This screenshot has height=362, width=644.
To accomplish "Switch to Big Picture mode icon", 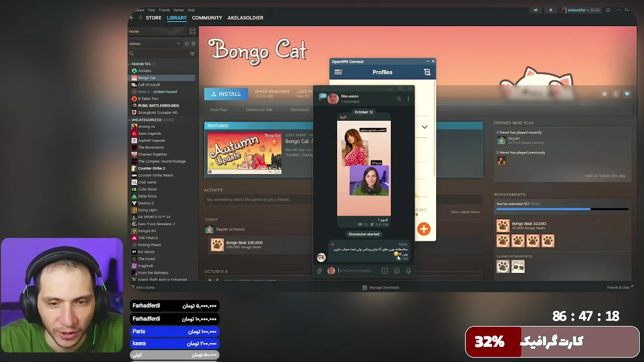I will coord(608,10).
